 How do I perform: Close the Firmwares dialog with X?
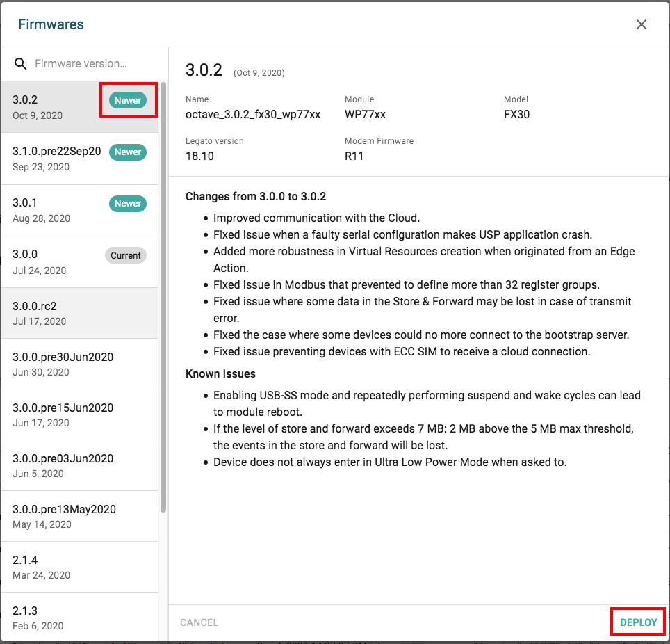coord(641,24)
